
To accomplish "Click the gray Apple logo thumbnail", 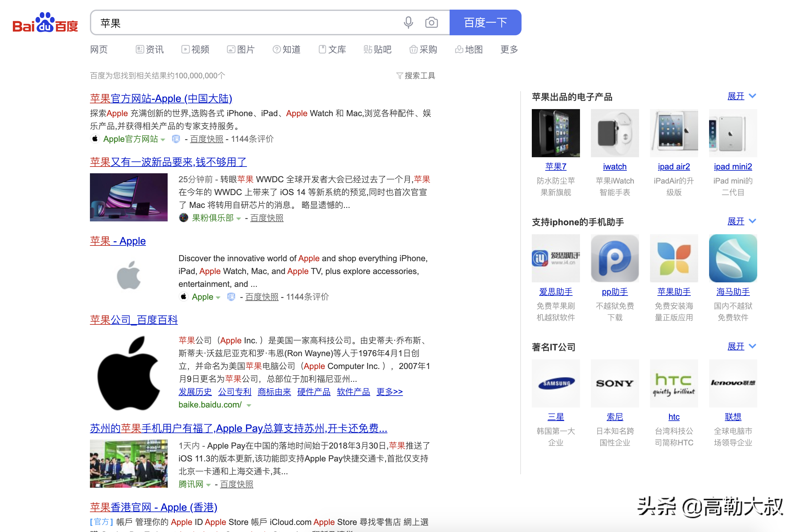I will click(129, 276).
